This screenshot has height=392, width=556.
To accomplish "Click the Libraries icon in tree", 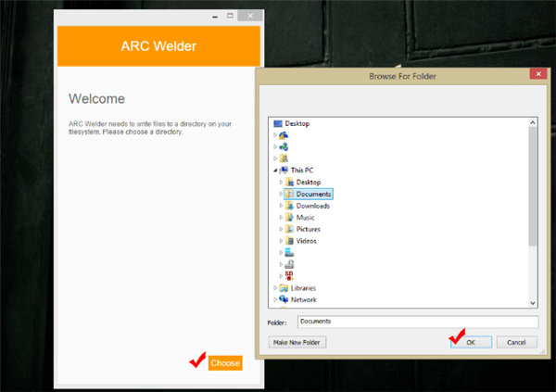I will [283, 288].
